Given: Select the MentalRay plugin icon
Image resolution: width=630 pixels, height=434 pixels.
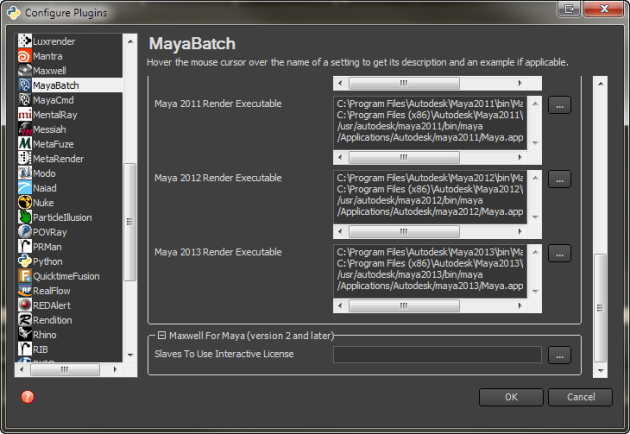Looking at the screenshot, I should pyautogui.click(x=25, y=115).
